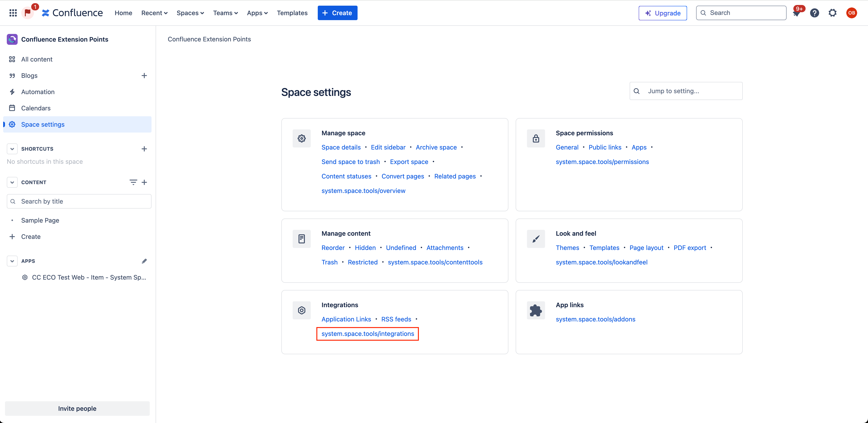Click the Confluence Extension Points space icon
Image resolution: width=868 pixels, height=423 pixels.
(x=12, y=39)
